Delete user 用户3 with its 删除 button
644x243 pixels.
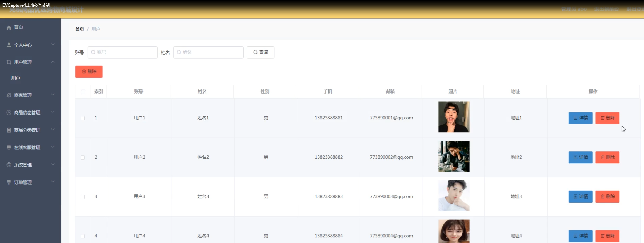point(608,197)
